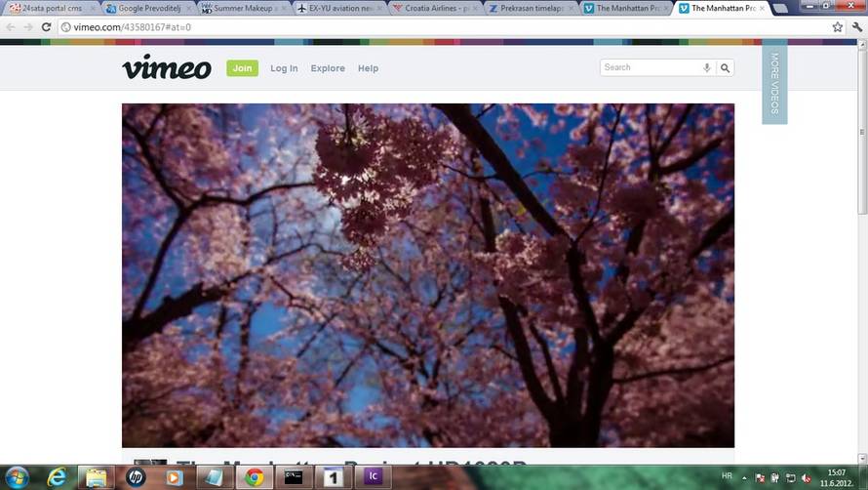The image size is (868, 490).
Task: Launch Internet Explorer from taskbar
Action: click(x=57, y=477)
